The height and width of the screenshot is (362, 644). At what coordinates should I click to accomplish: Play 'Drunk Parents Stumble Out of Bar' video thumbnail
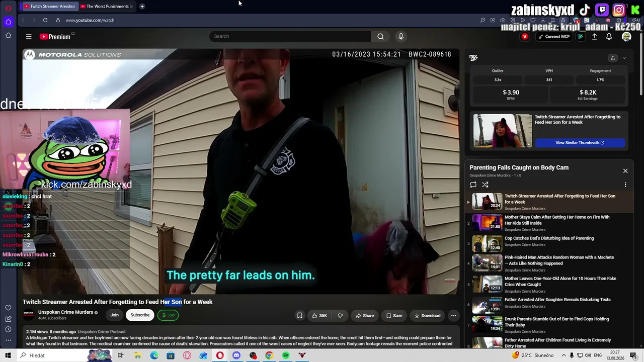(487, 323)
